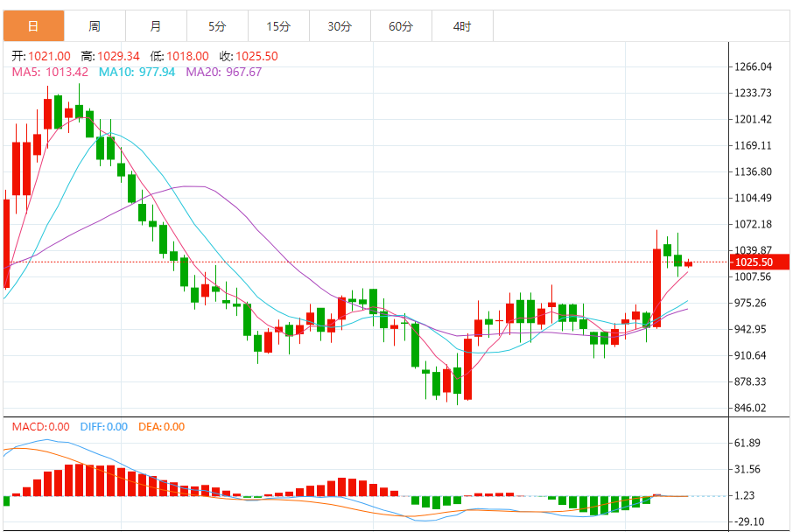Screen dimensions: 793x532
Task: Open the 4时 timeframe tab
Action: tap(462, 25)
